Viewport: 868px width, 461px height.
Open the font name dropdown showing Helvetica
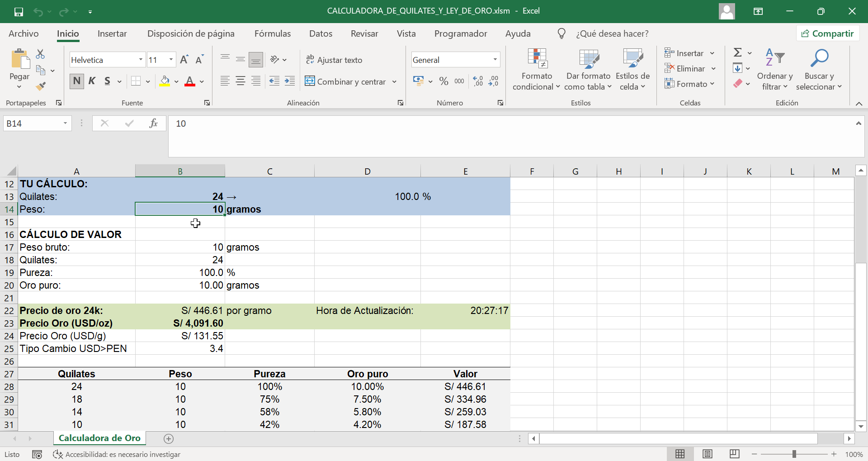(x=141, y=59)
